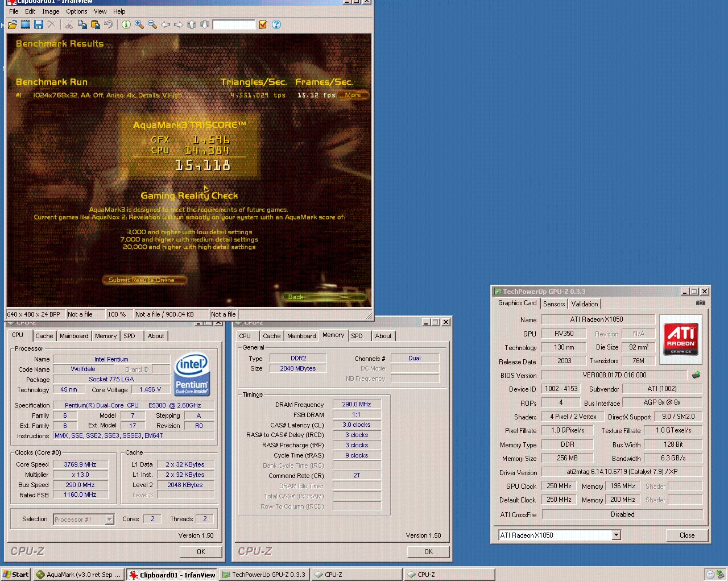Open Memory tab in left CPU-Z window
Image resolution: width=728 pixels, height=582 pixels.
point(106,336)
